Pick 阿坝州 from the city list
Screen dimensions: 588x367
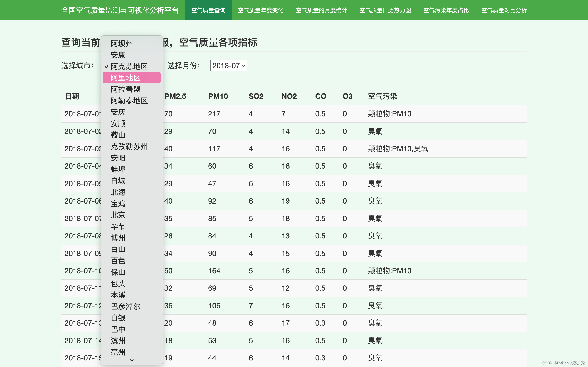[x=122, y=43]
